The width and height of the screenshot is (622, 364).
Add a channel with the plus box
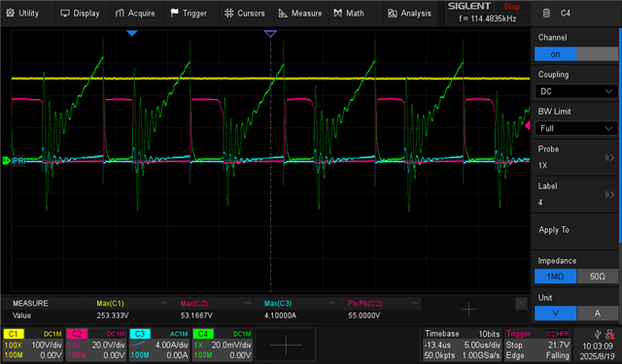[x=286, y=345]
